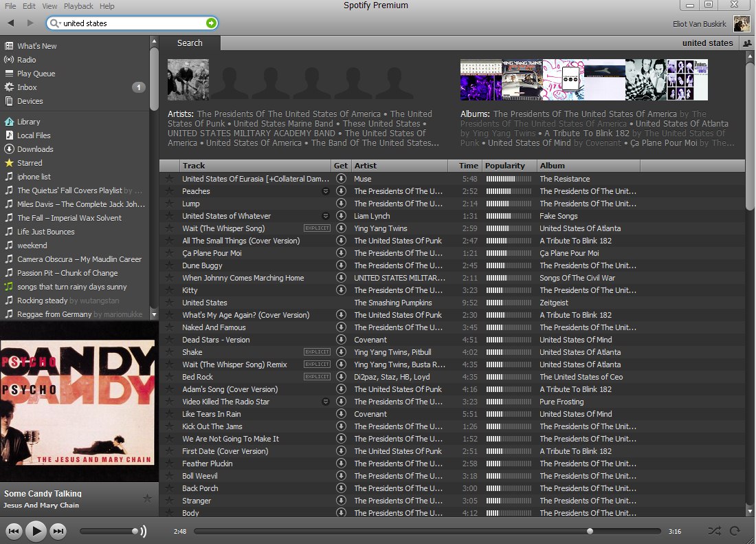Sort tracks by the Popularity column header
Image resolution: width=756 pixels, height=544 pixels.
505,166
